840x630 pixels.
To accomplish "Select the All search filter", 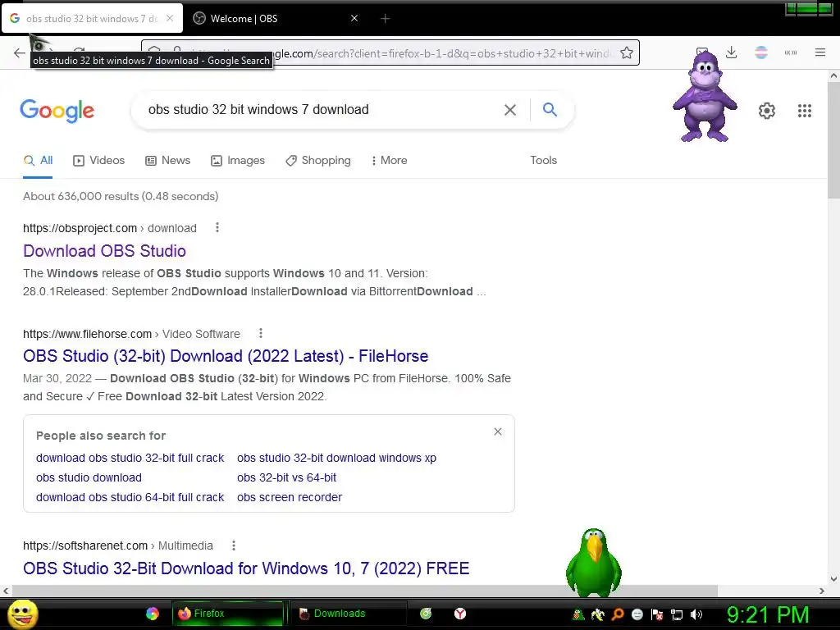I will pos(38,160).
